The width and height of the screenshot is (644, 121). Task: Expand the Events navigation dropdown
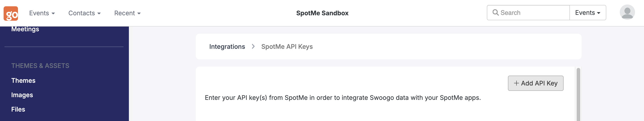pos(42,13)
